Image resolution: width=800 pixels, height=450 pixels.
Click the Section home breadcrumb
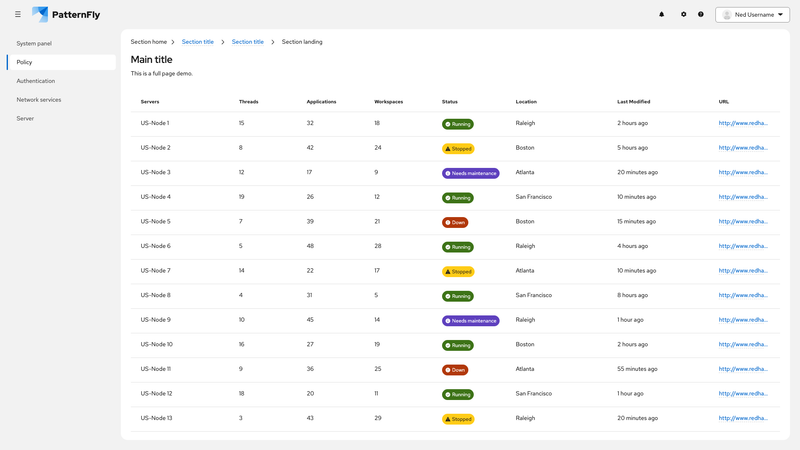[x=148, y=42]
